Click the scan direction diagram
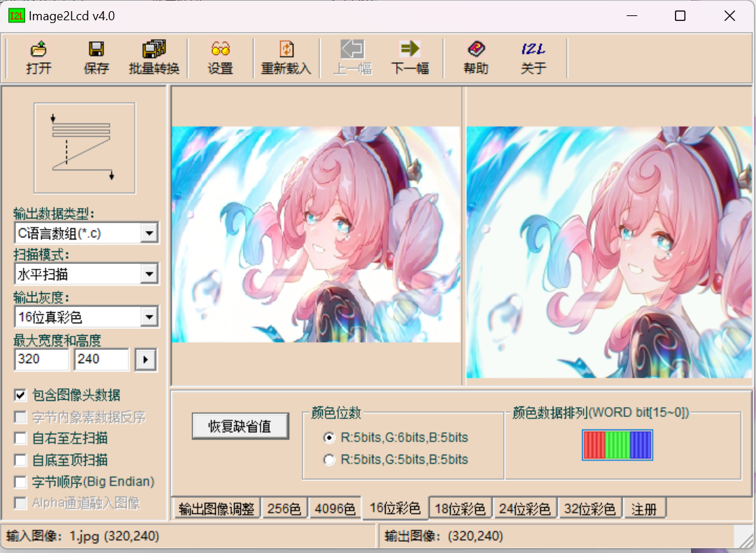This screenshot has width=756, height=553. pyautogui.click(x=85, y=148)
